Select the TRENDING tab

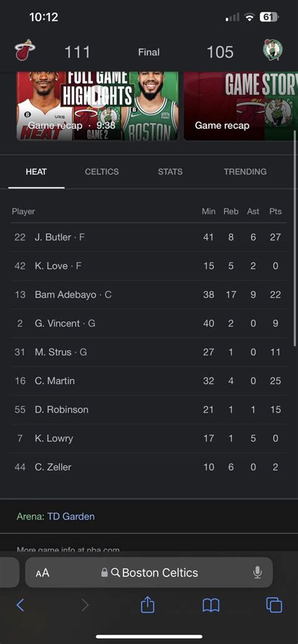click(x=245, y=172)
